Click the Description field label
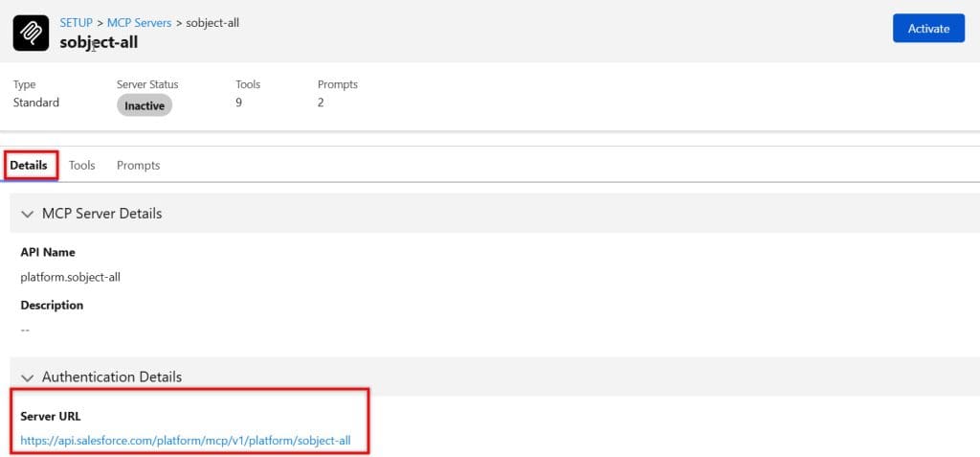The width and height of the screenshot is (980, 457). 52,306
